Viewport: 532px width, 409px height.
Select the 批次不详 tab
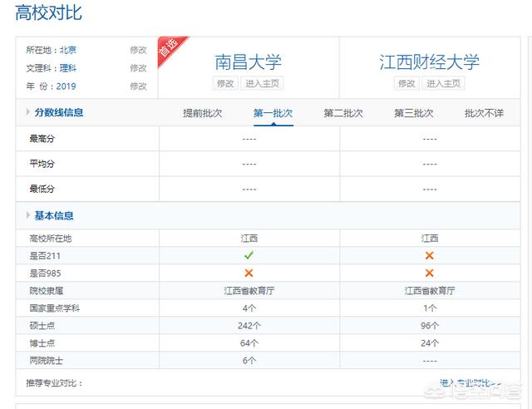(x=484, y=113)
